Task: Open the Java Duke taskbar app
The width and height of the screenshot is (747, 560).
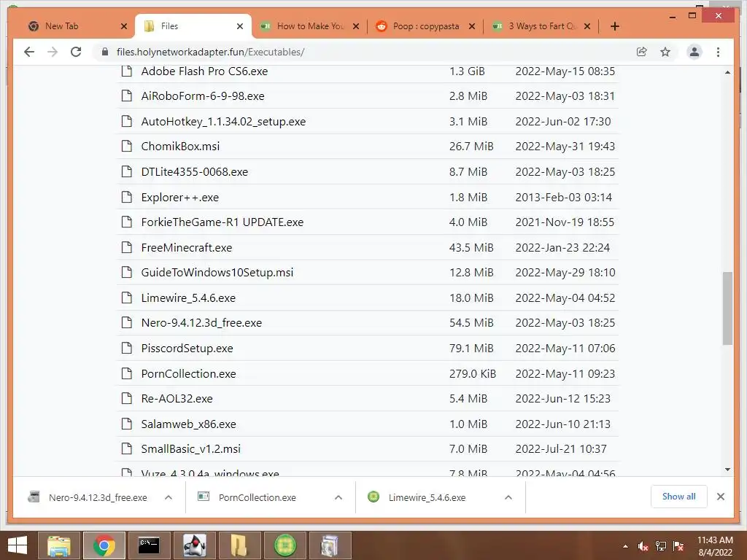Action: click(x=194, y=545)
